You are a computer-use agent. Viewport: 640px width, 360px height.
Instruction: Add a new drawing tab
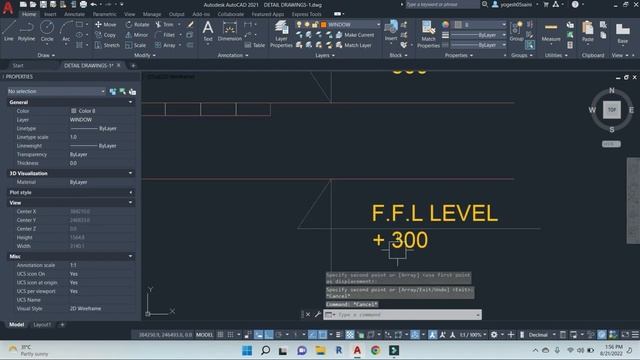click(133, 65)
